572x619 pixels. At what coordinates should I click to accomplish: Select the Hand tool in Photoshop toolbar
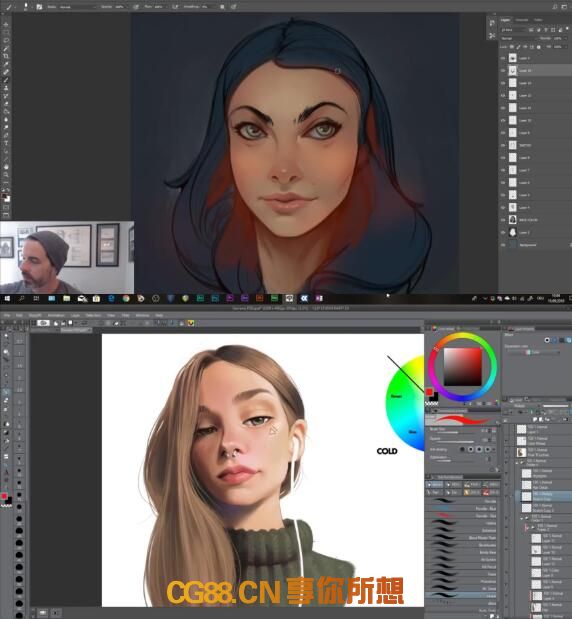pyautogui.click(x=6, y=167)
